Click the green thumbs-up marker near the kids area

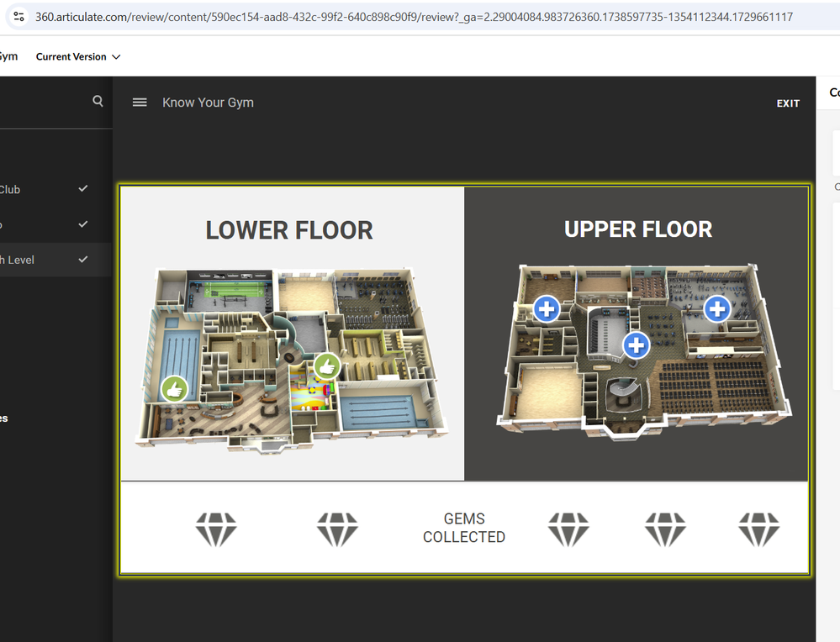(x=327, y=366)
